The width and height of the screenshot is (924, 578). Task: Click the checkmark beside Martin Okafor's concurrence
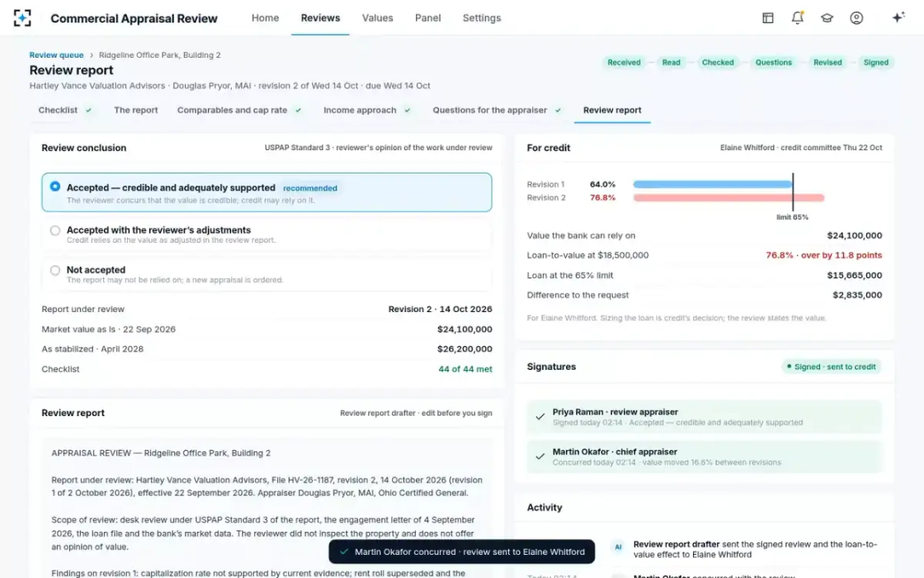click(541, 457)
